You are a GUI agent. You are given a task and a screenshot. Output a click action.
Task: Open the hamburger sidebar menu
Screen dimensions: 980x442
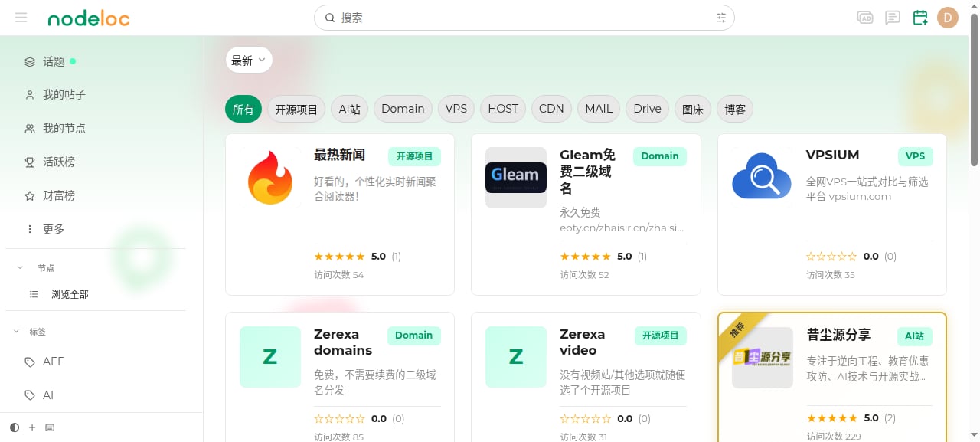click(x=21, y=18)
